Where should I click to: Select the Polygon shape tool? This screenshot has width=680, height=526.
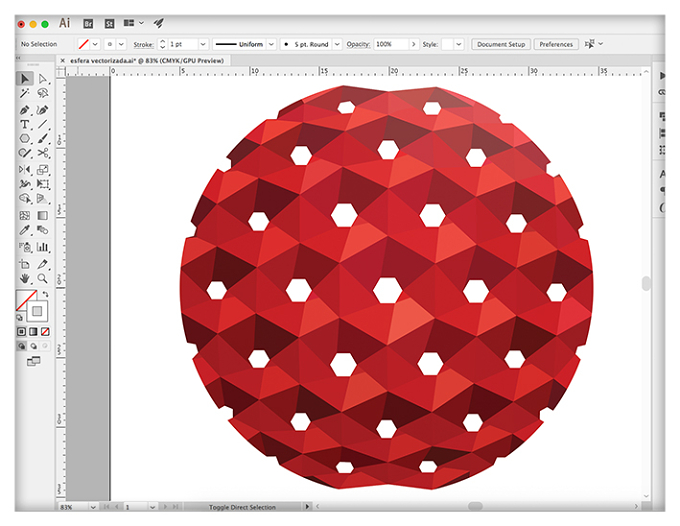[25, 138]
